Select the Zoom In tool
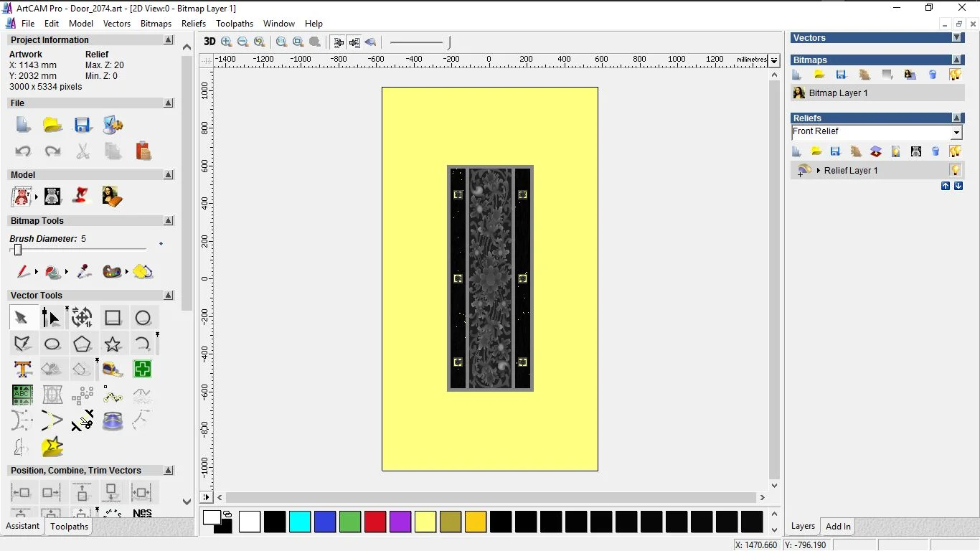The image size is (980, 551). pyautogui.click(x=226, y=42)
